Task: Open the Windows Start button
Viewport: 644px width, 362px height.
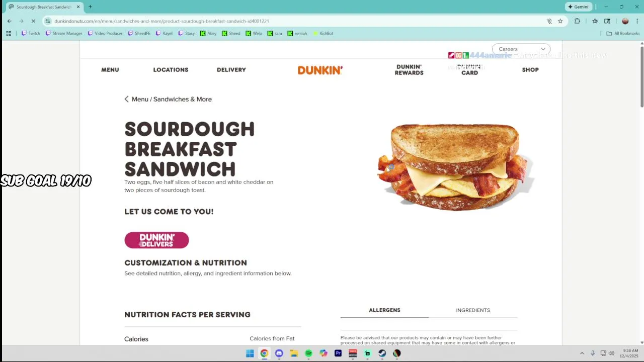Action: [x=250, y=353]
